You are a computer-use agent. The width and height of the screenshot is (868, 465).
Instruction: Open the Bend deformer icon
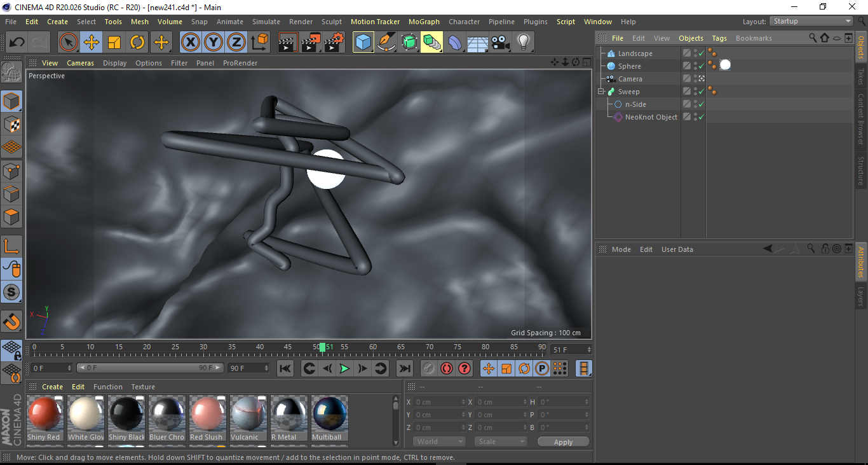tap(455, 43)
